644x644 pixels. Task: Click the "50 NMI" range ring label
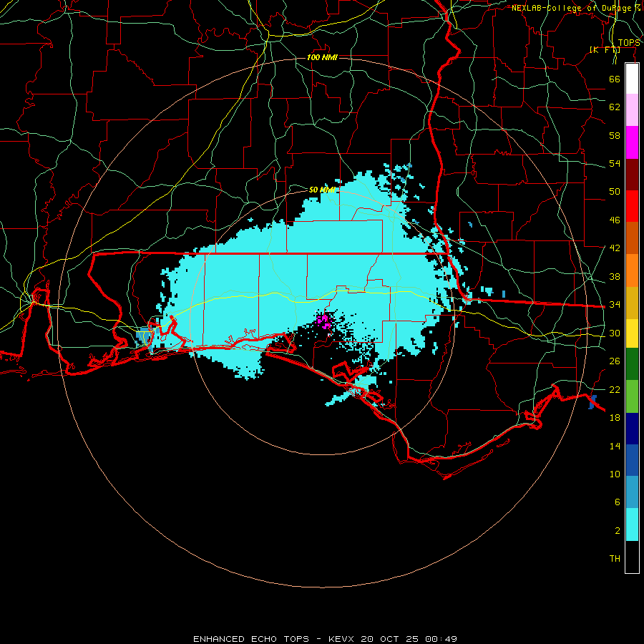tap(322, 190)
